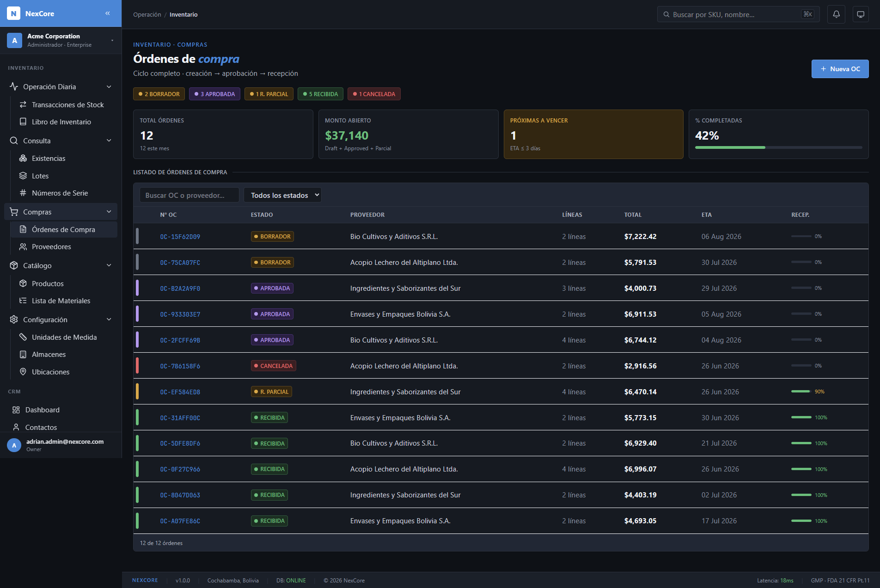Sort by the ETA column header
The image size is (880, 588).
tap(706, 214)
